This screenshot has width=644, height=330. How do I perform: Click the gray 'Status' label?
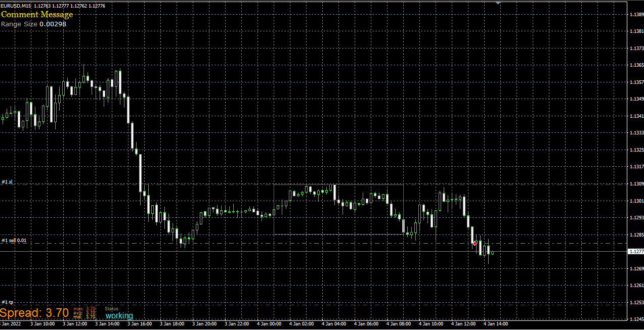click(x=111, y=308)
